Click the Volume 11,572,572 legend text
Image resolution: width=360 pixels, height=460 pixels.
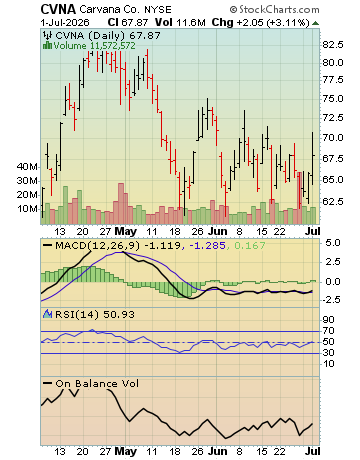[94, 46]
